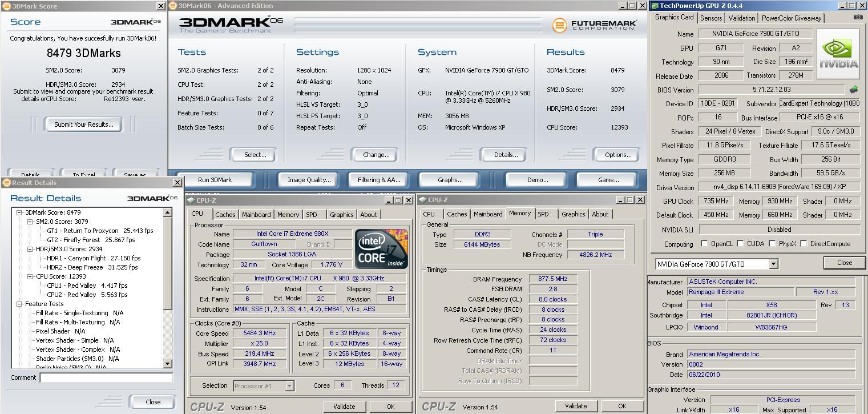
Task: Enable the PhysX checkbox in GPU-Z
Action: pyautogui.click(x=772, y=244)
